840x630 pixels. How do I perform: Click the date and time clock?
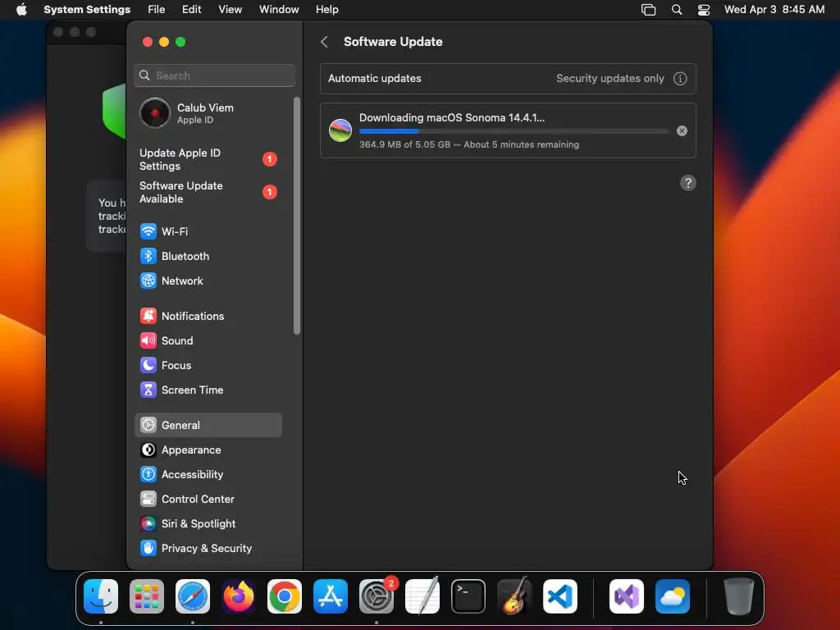point(774,10)
